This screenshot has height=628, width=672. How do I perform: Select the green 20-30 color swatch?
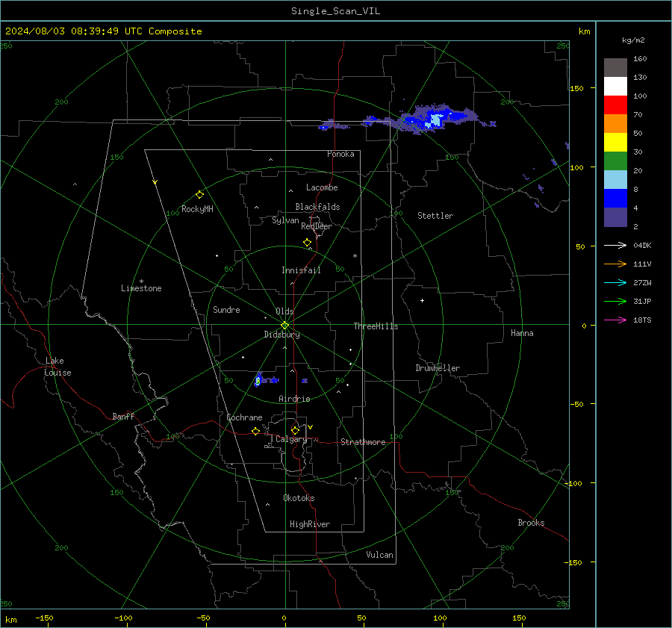(615, 161)
